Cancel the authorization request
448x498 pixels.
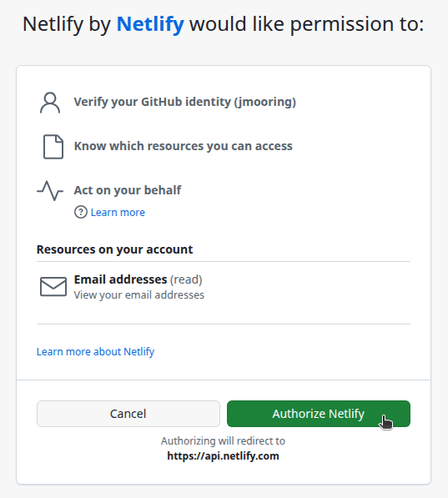[128, 414]
